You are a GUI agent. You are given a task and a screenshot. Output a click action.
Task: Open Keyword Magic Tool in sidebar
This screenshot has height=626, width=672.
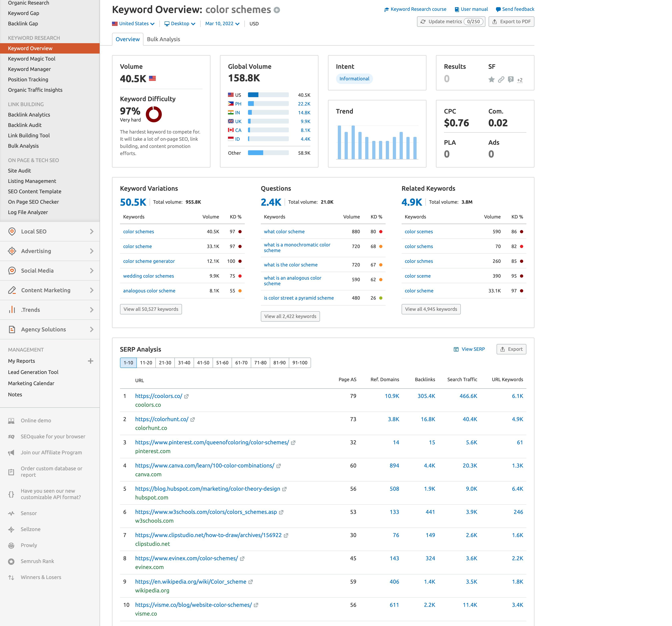[x=31, y=59]
